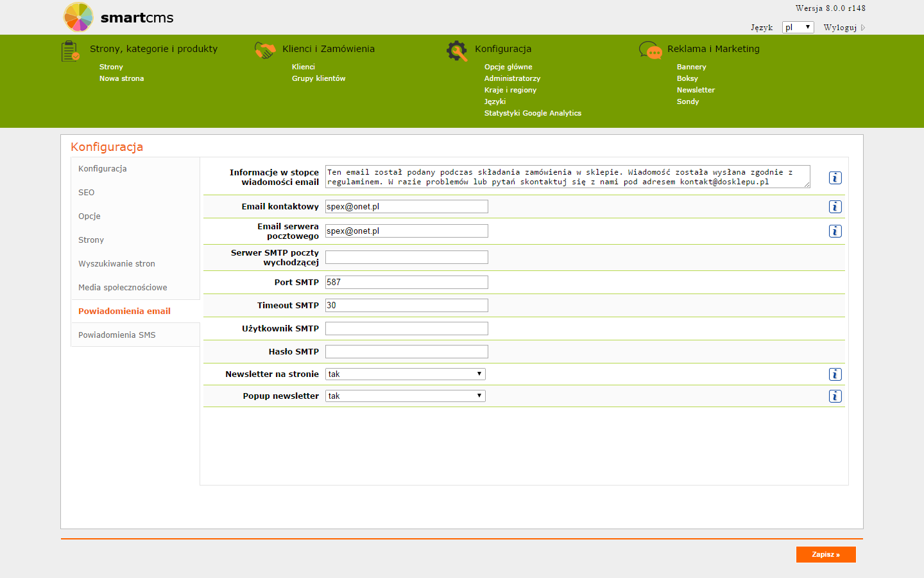Viewport: 924px width, 578px height.
Task: Click the handshake icon beside Klienci i Zamówienia
Action: coord(265,51)
